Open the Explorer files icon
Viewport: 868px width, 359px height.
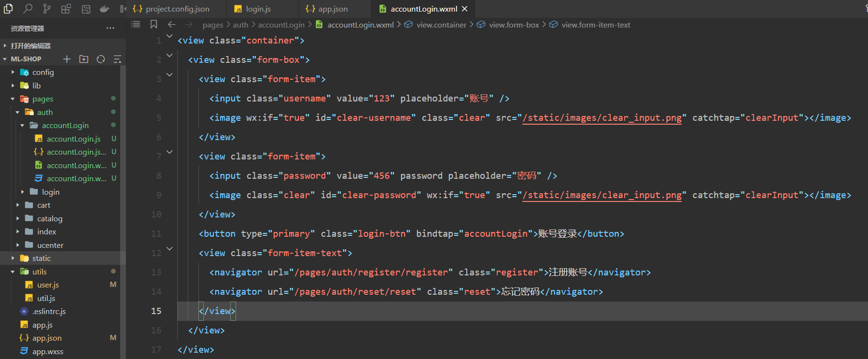click(x=8, y=8)
